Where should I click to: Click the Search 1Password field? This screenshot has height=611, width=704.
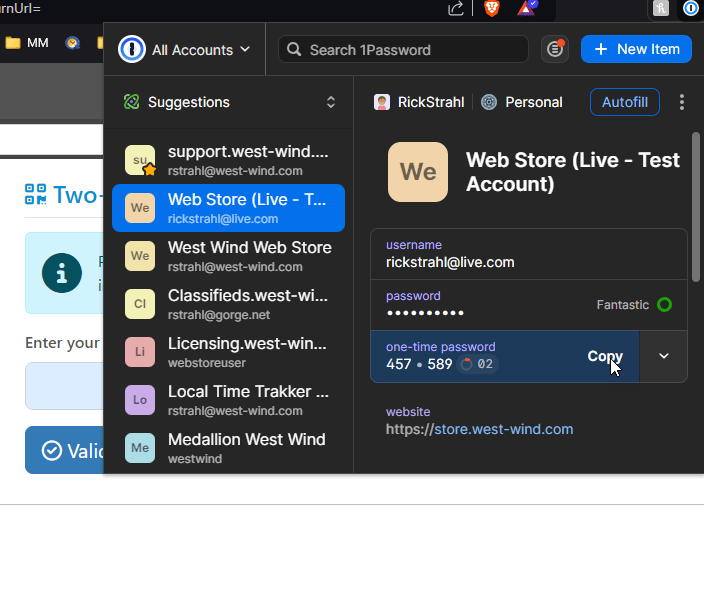(x=403, y=49)
